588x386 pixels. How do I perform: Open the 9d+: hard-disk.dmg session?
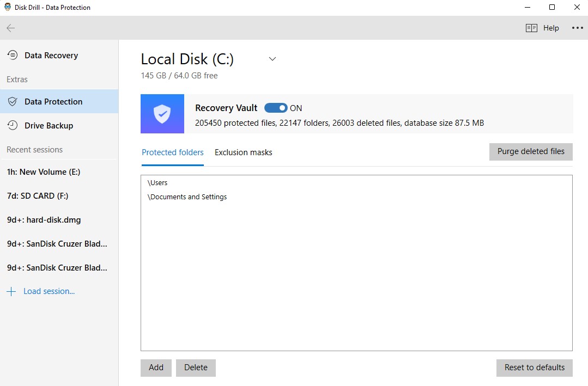(x=59, y=220)
